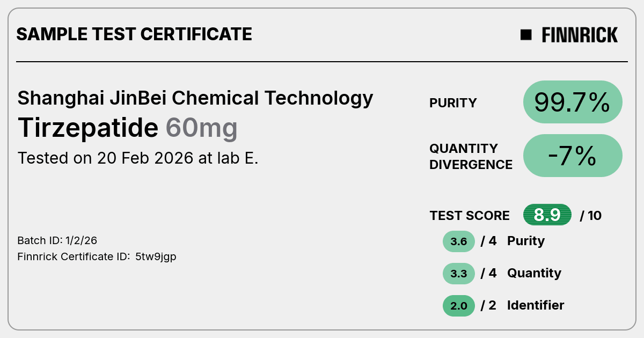This screenshot has height=338, width=644.
Task: Click the 8.9 test score pill
Action: coord(547,215)
